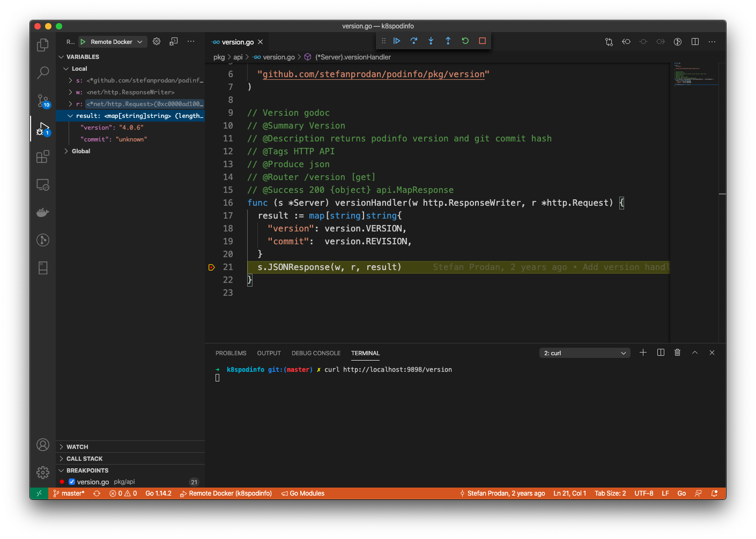Open the terminal selector '2: curl' dropdown
The image size is (756, 539).
pyautogui.click(x=585, y=353)
